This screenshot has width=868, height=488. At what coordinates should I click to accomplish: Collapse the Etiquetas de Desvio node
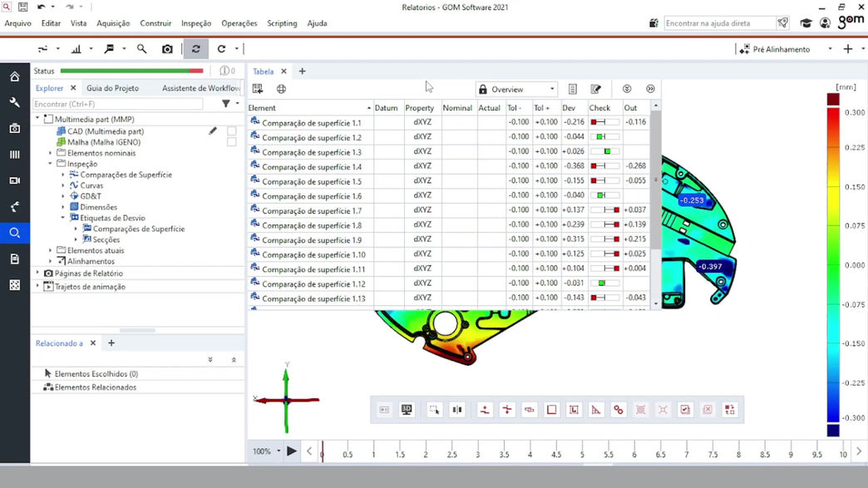[63, 218]
